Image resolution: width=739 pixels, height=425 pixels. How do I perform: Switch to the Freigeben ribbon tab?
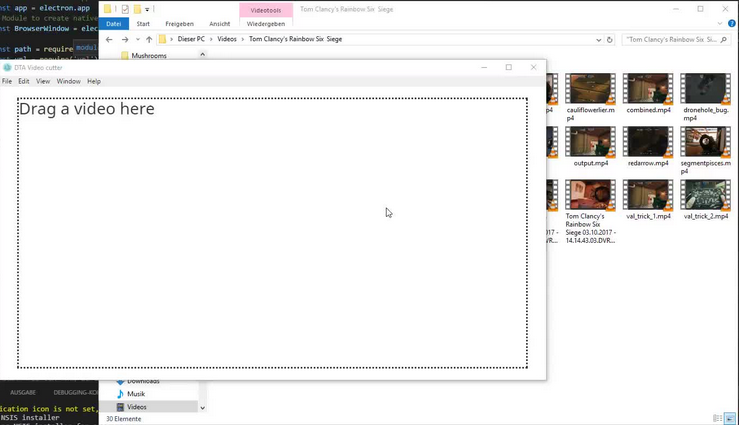click(x=179, y=24)
